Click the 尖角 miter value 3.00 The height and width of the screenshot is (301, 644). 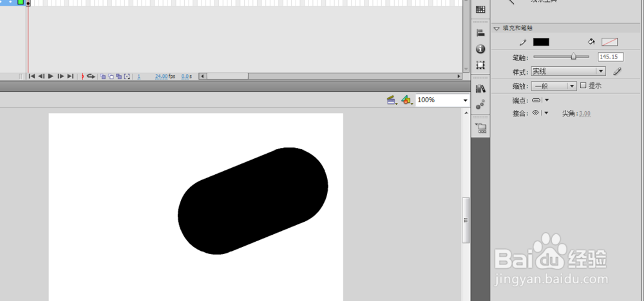point(585,114)
